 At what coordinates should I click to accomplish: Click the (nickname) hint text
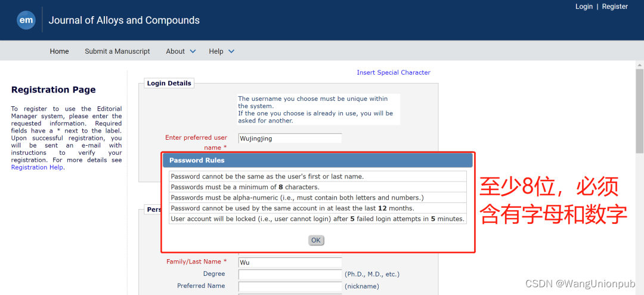[x=362, y=286]
